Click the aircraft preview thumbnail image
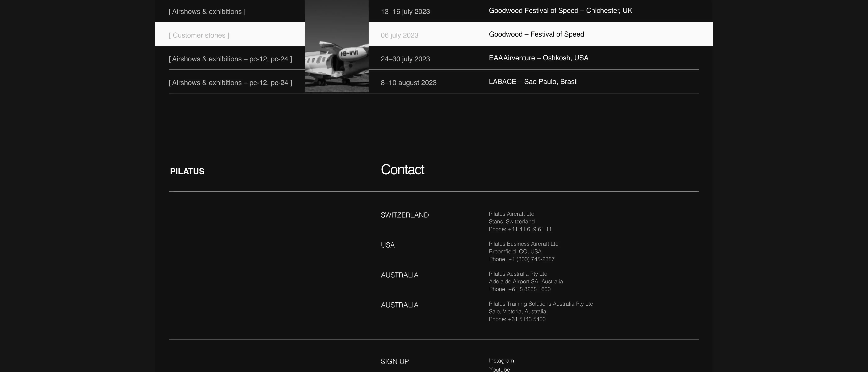868x372 pixels. [x=337, y=46]
